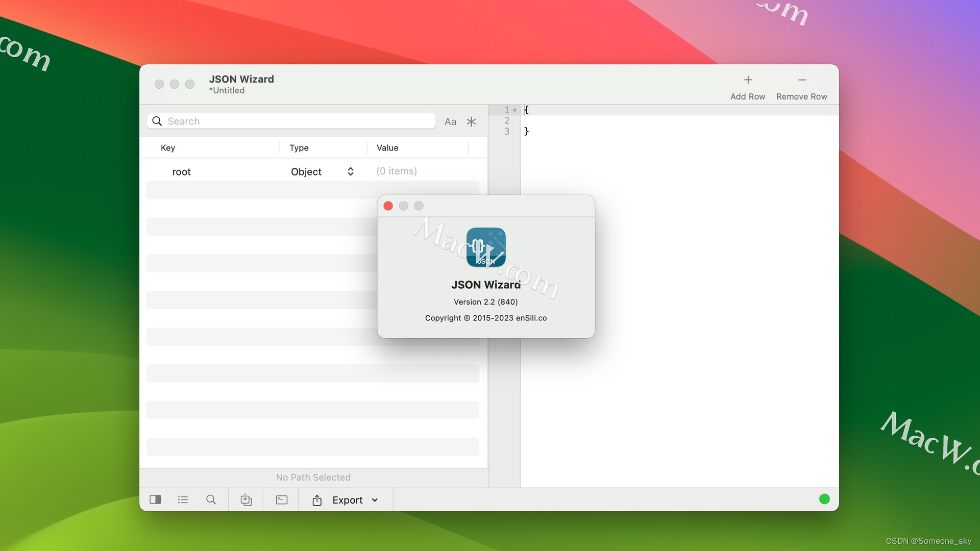Click the magnifying glass in search field
Viewport: 980px width, 551px height.
[x=157, y=121]
